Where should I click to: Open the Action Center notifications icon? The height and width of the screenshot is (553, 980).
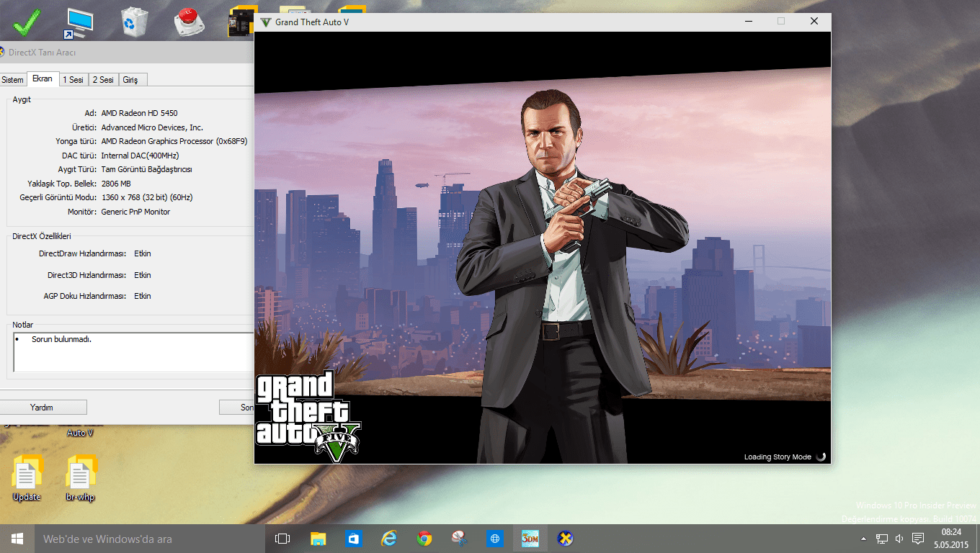[918, 539]
